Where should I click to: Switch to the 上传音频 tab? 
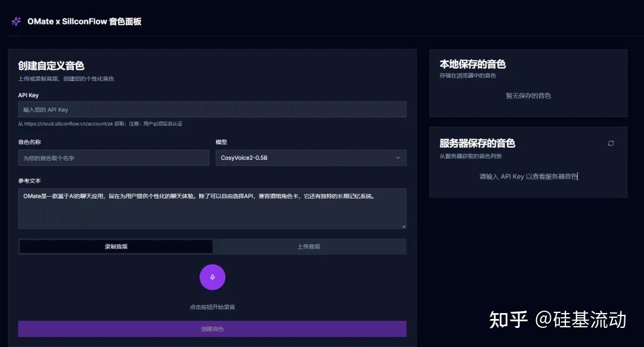(x=309, y=246)
